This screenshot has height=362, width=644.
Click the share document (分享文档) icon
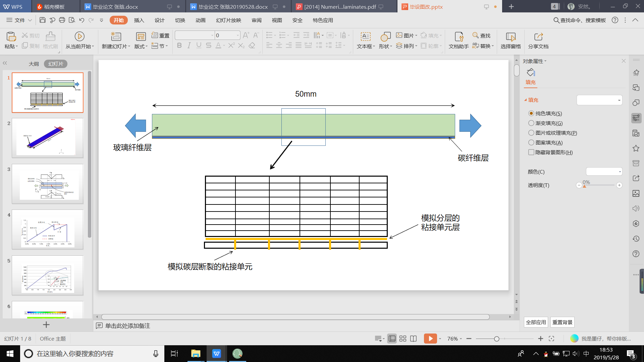tap(538, 37)
